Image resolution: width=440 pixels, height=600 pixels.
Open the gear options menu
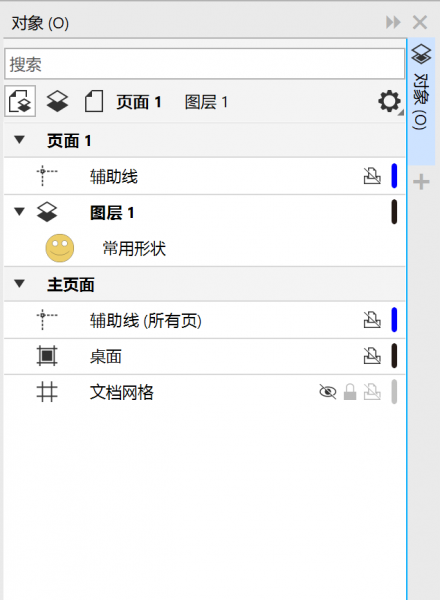[x=389, y=101]
